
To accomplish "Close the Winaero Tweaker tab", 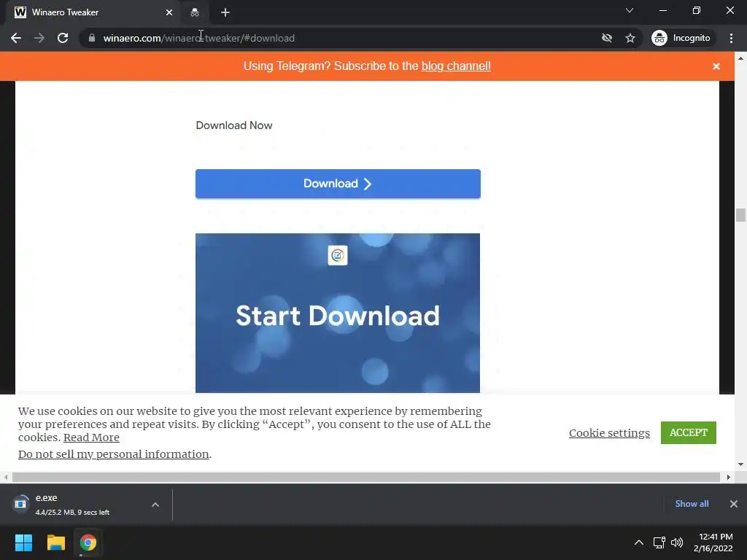I will click(x=169, y=12).
